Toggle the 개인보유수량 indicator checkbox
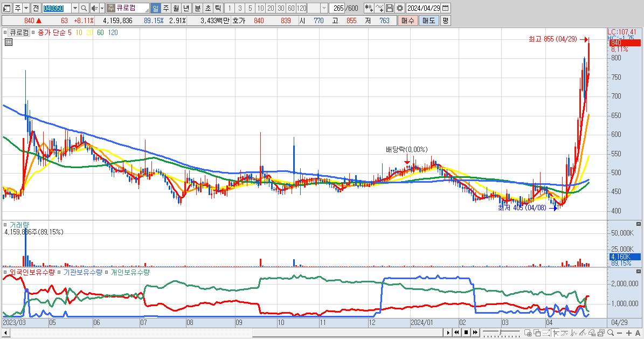The height and width of the screenshot is (339, 644). (107, 272)
